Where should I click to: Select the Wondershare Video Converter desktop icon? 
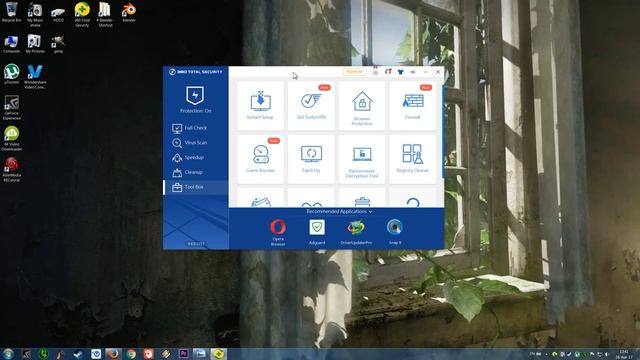point(35,76)
